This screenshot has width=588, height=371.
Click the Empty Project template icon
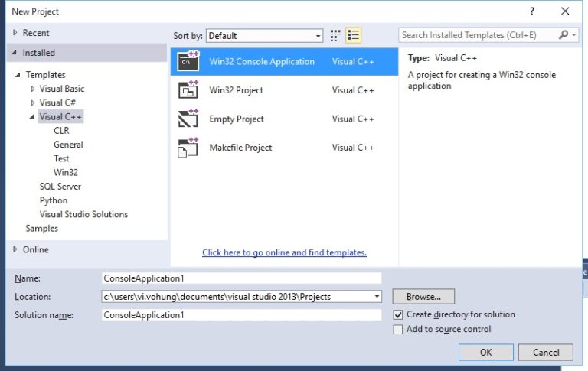coord(188,119)
